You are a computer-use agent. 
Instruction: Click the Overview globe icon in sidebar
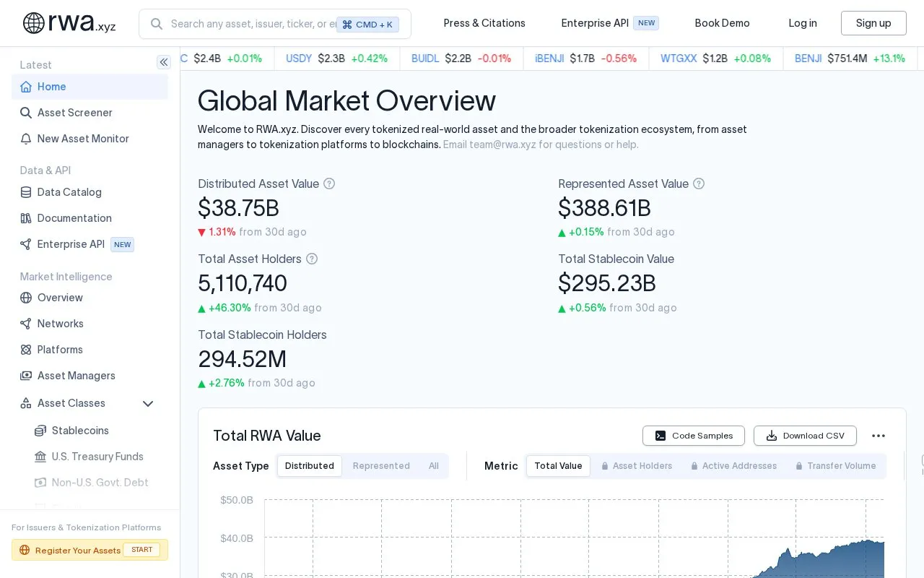pos(26,298)
